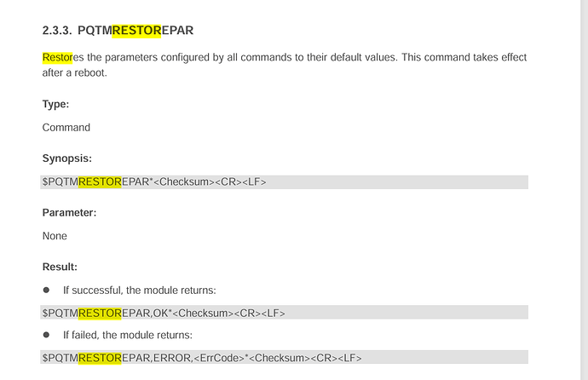Screen dimensions: 588x380
Task: Click the highlighted RESTOR in the ERROR response line
Action: point(100,357)
